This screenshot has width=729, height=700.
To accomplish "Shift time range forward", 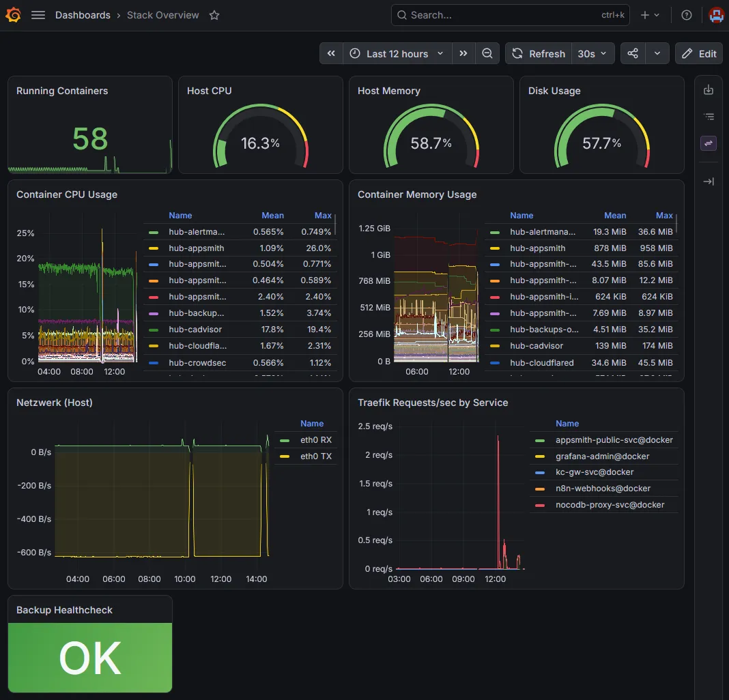I will (x=463, y=53).
